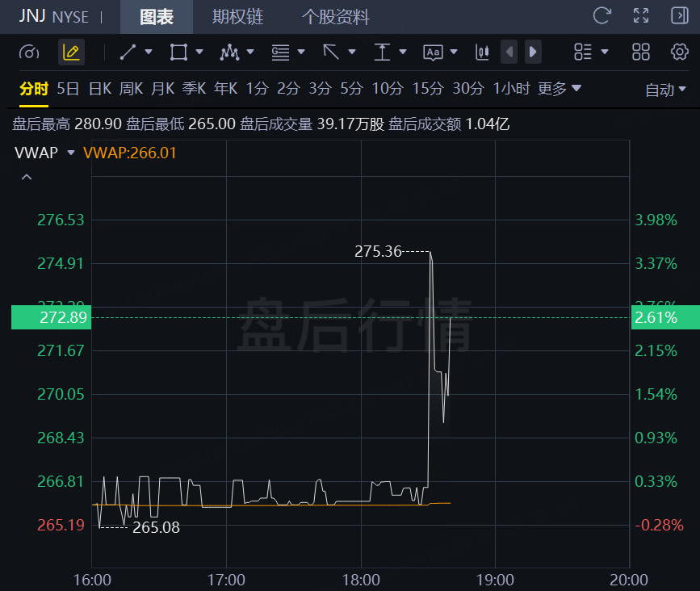Screen dimensions: 700x591
Task: Click the 2.61% change tag
Action: [665, 317]
